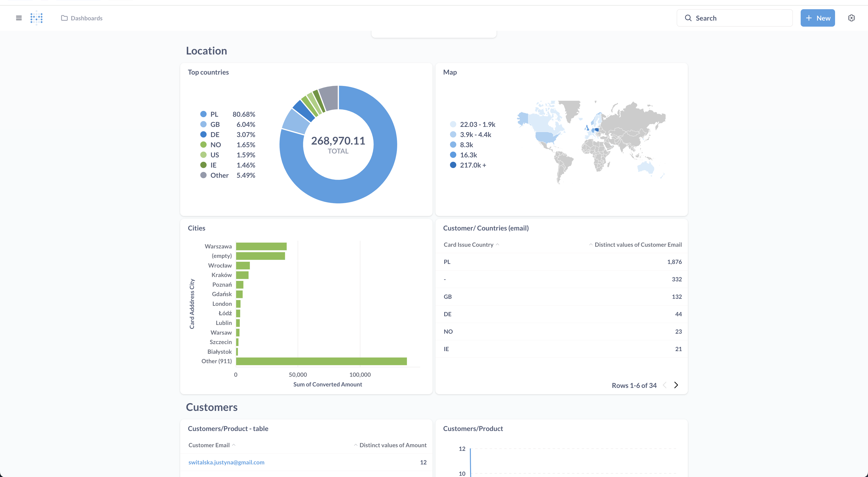Go to next table rows page
Image resolution: width=868 pixels, height=477 pixels.
(676, 385)
